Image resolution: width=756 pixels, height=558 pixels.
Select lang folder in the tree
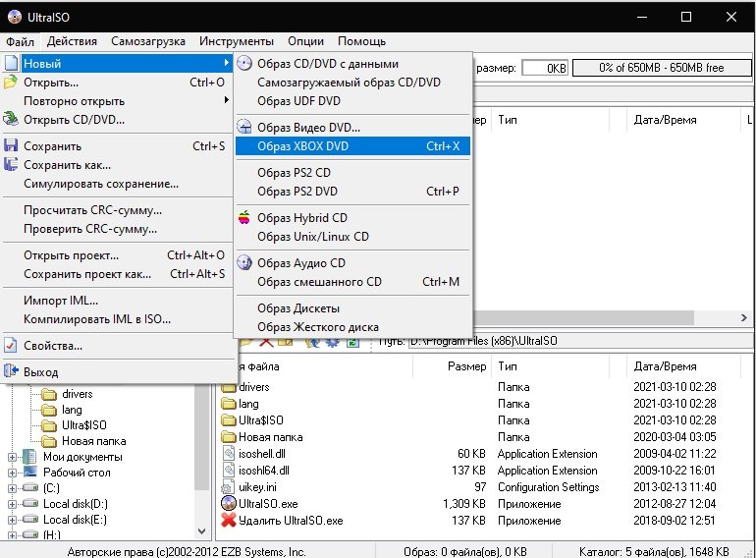[72, 410]
